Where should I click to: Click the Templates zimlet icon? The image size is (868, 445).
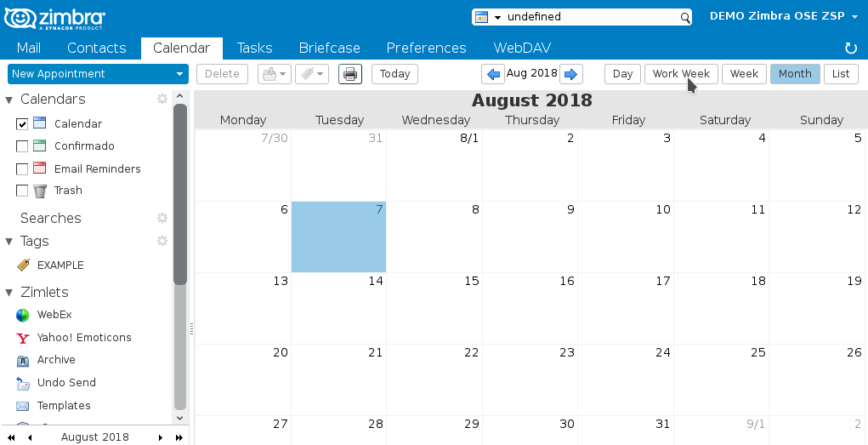pyautogui.click(x=23, y=406)
